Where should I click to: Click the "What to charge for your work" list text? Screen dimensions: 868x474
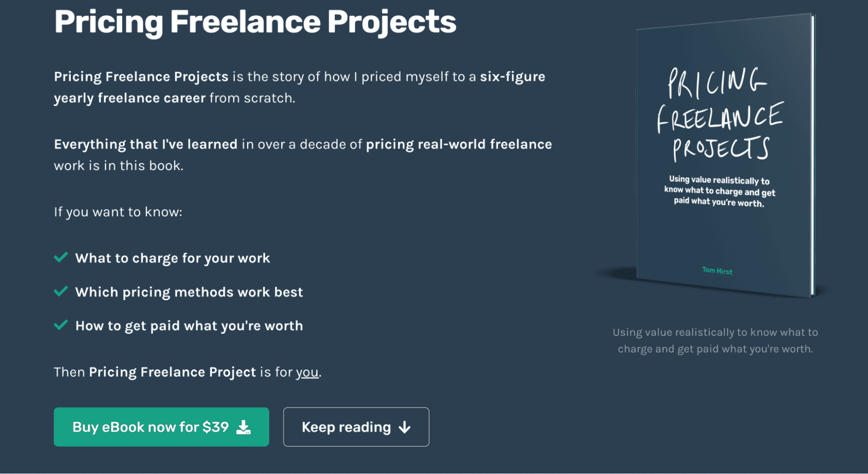[x=172, y=258]
